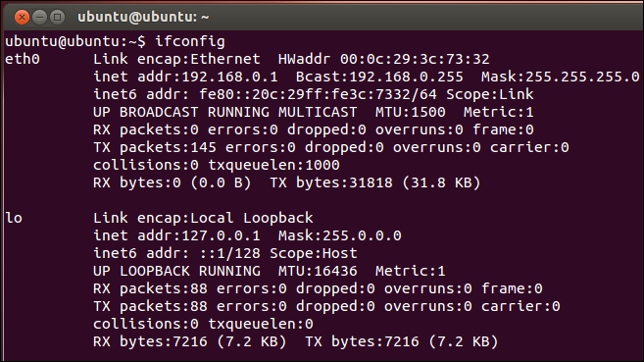Click RX bytes:7216 in loopback section

[150, 341]
